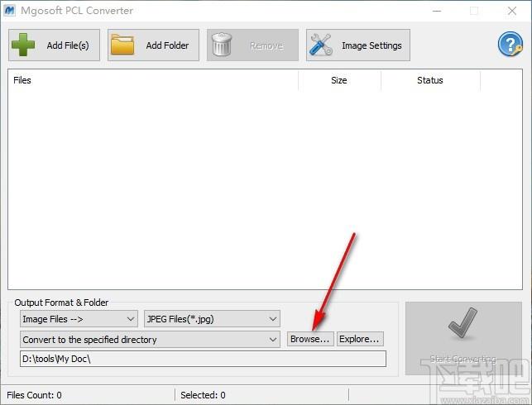Image resolution: width=532 pixels, height=405 pixels.
Task: Open the Image Files output type dropdown
Action: [x=79, y=319]
